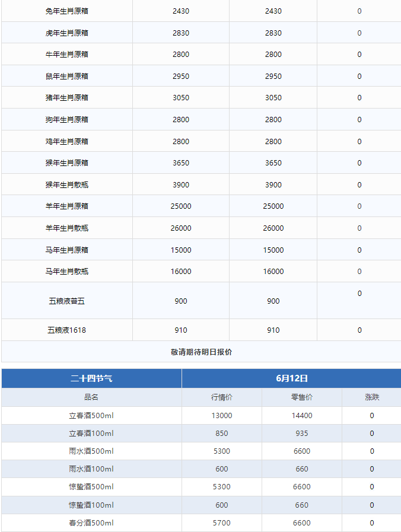Click the 敬请期待明日报价 notice text
The image size is (401, 532).
(201, 352)
